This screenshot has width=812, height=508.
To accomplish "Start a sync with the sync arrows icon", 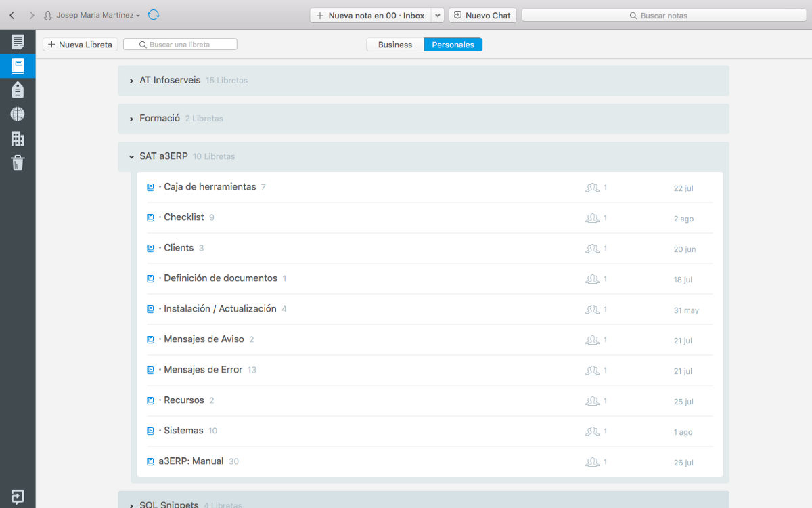I will [154, 14].
